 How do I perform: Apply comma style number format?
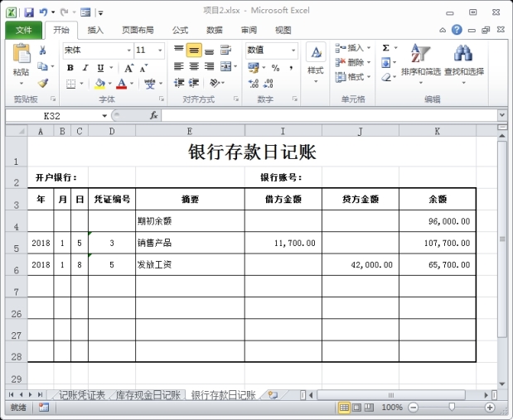click(x=291, y=68)
